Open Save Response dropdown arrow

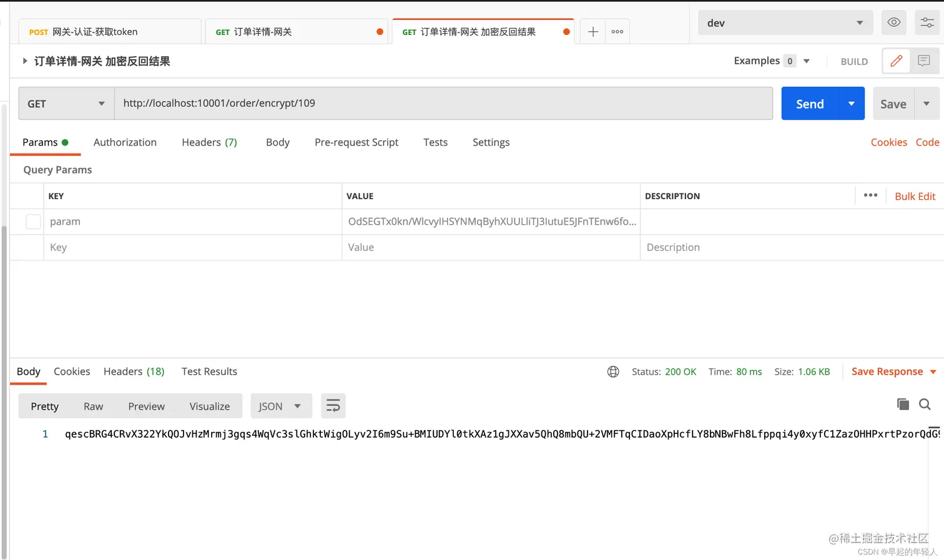pos(933,371)
